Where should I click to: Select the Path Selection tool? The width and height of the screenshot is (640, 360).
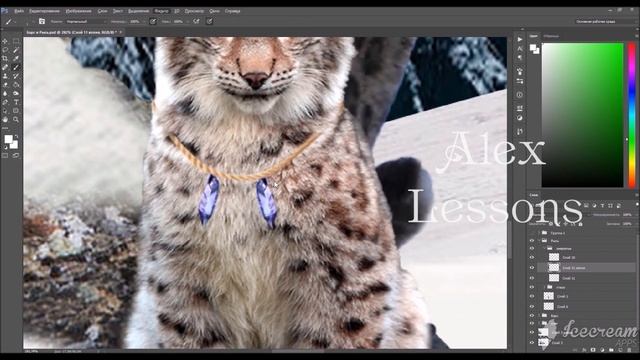[x=5, y=111]
